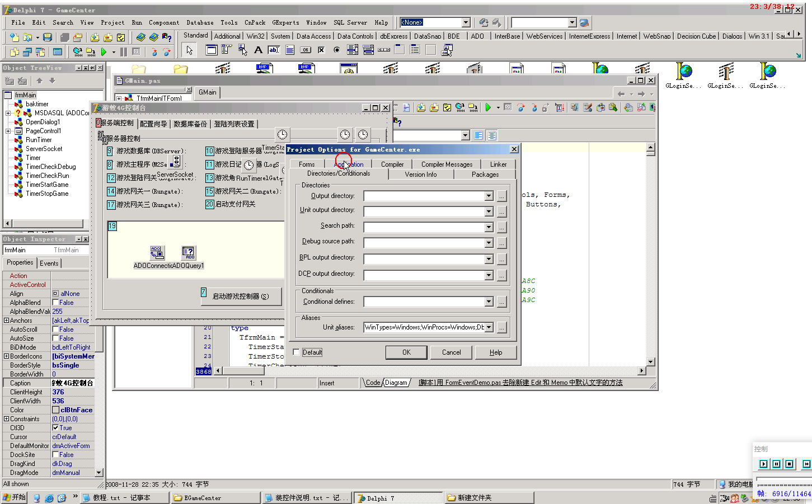Switch to the Version Info tab
This screenshot has width=812, height=504.
421,175
